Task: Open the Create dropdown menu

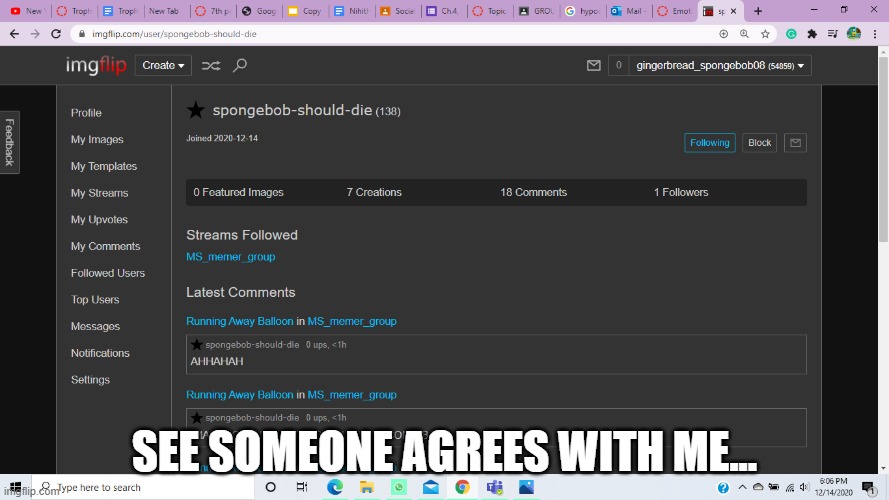Action: (163, 65)
